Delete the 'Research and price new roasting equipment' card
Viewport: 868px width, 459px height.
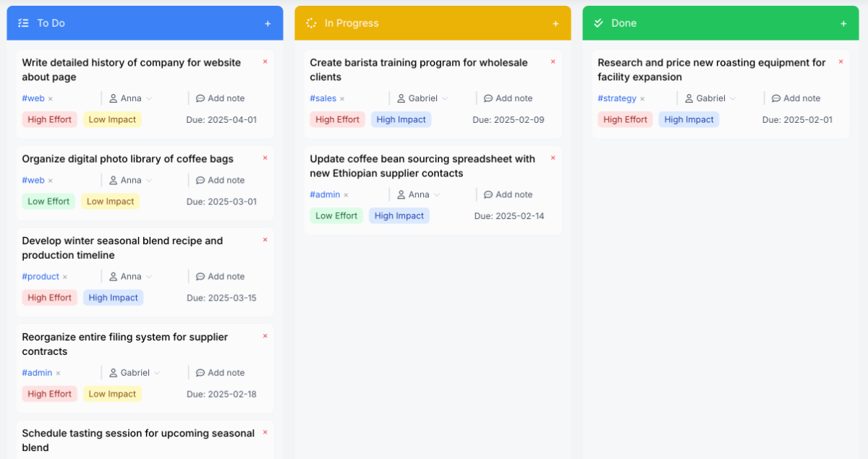(841, 62)
